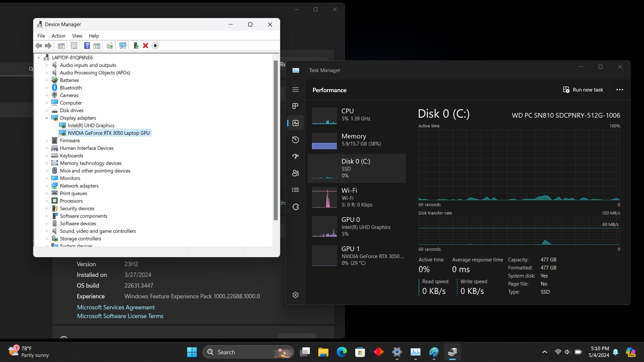Open Processes page icon in Task Manager sidebar
Screen dimensions: 644x362
pyautogui.click(x=296, y=106)
